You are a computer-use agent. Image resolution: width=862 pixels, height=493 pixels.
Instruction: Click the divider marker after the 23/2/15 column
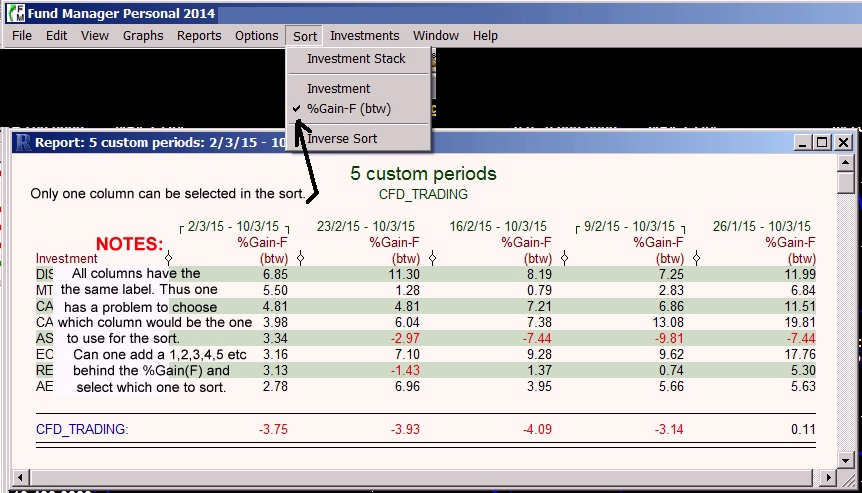(433, 258)
